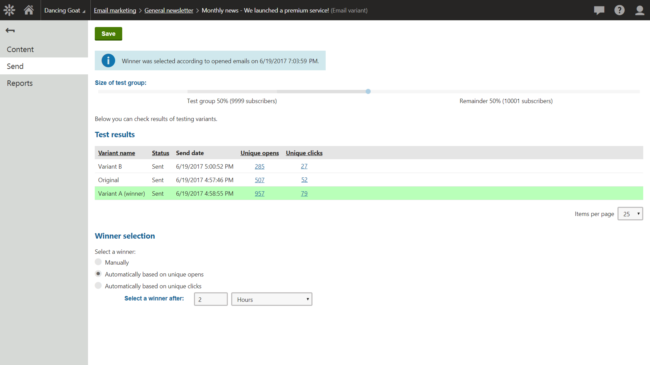Open the Kentico applications list icon

(9, 10)
